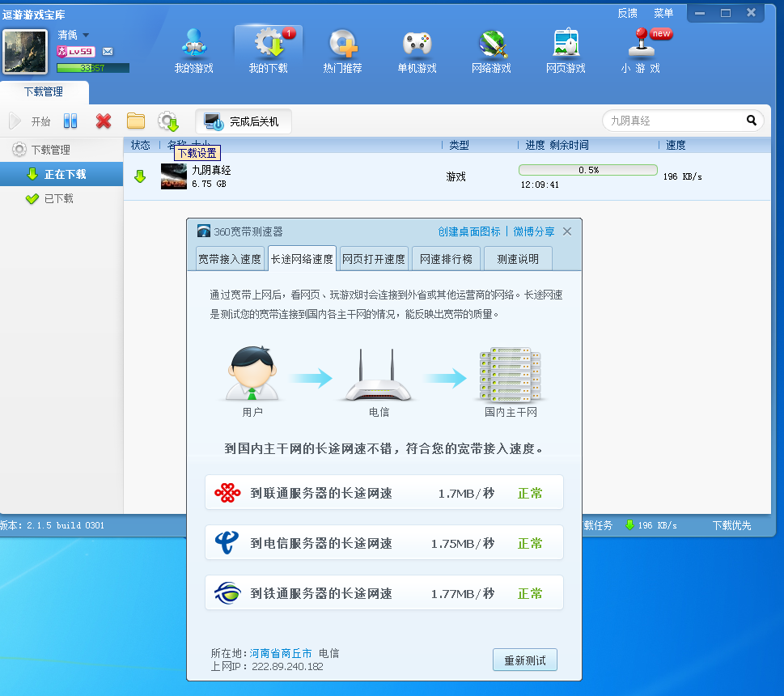Click 微博分享 link
Viewport: 784px width, 696px height.
click(x=534, y=231)
